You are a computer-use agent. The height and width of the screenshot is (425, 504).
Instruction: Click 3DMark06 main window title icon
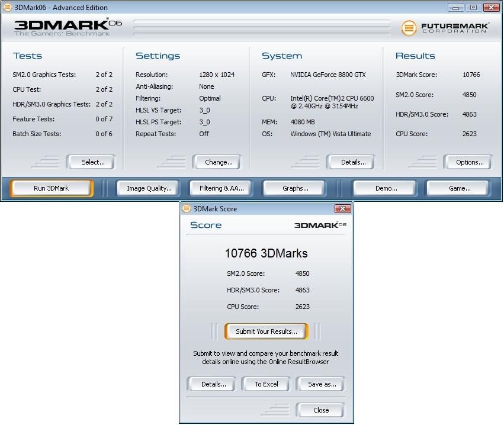(7, 7)
